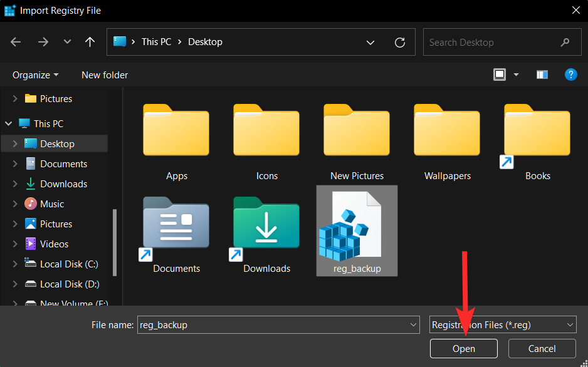Click the search magnifier icon
Screen dimensions: 588x367
pos(564,43)
